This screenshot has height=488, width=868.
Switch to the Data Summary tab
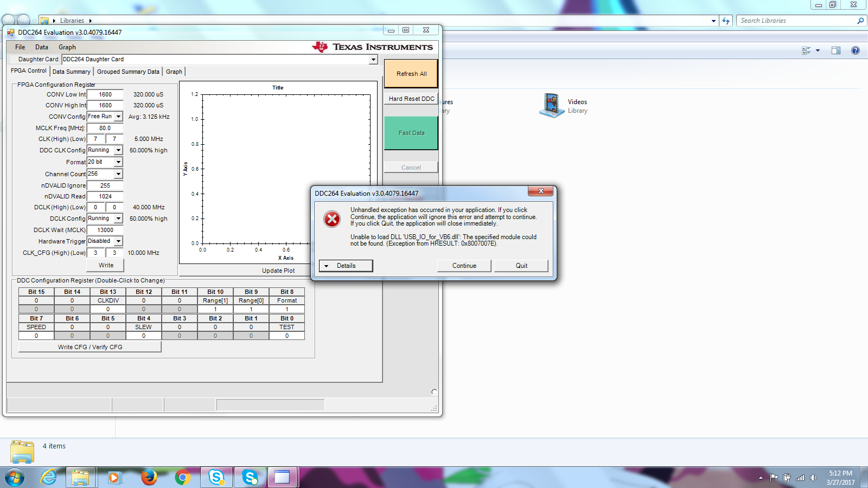pos(72,72)
